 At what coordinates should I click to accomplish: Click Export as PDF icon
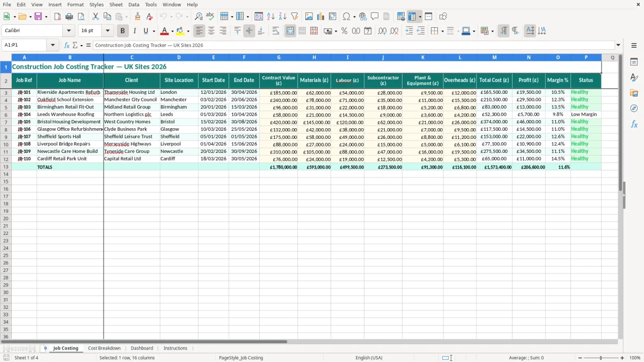(57, 17)
